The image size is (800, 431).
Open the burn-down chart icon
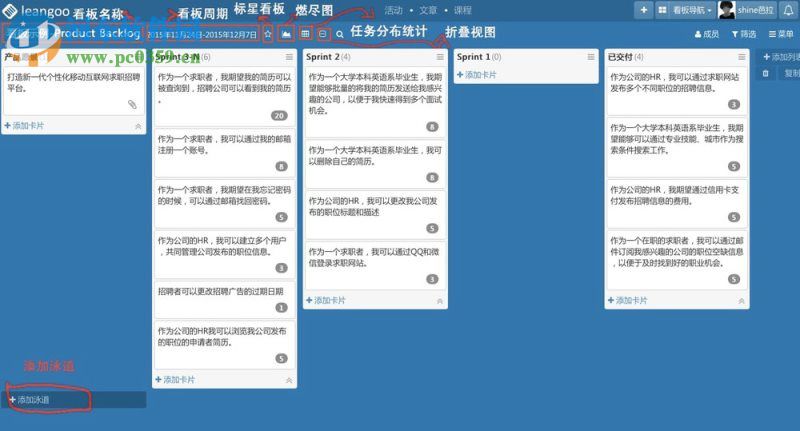pos(286,34)
